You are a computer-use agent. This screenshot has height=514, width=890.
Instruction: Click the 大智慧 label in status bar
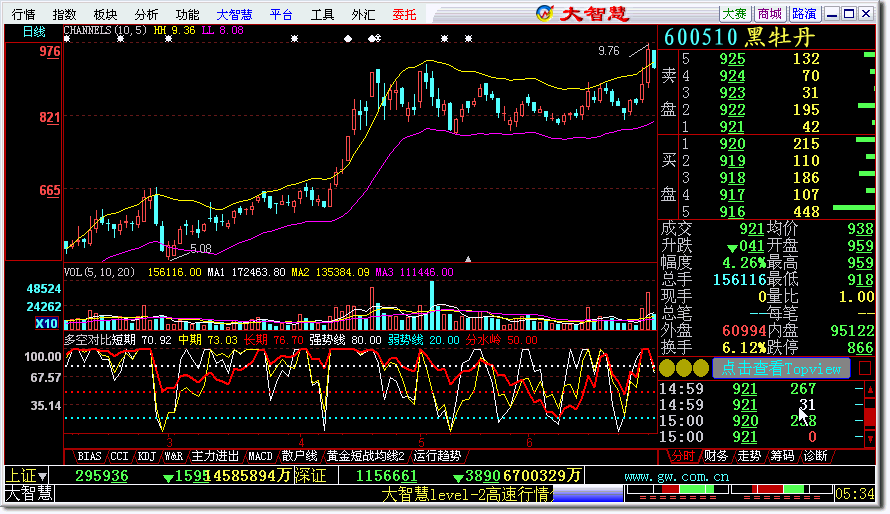30,494
